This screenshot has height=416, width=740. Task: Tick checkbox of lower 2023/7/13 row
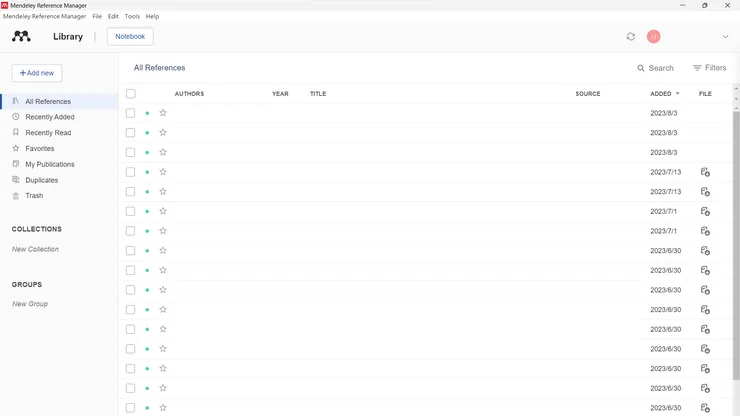(x=131, y=192)
